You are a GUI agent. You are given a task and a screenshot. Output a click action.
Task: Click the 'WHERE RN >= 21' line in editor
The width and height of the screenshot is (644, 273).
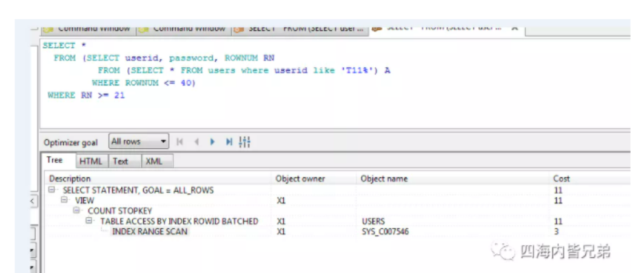tap(86, 95)
